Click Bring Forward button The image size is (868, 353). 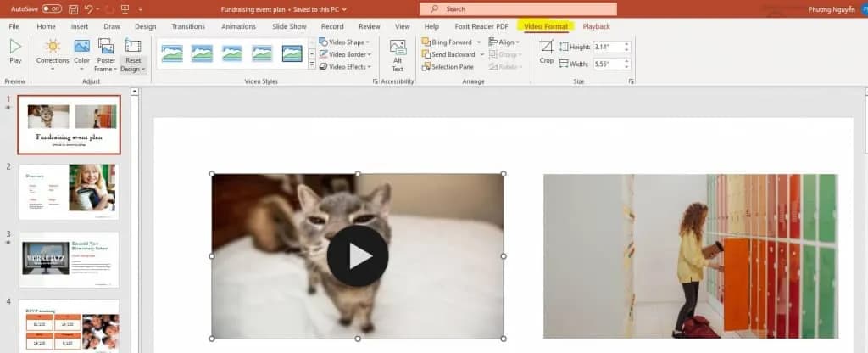tap(449, 42)
